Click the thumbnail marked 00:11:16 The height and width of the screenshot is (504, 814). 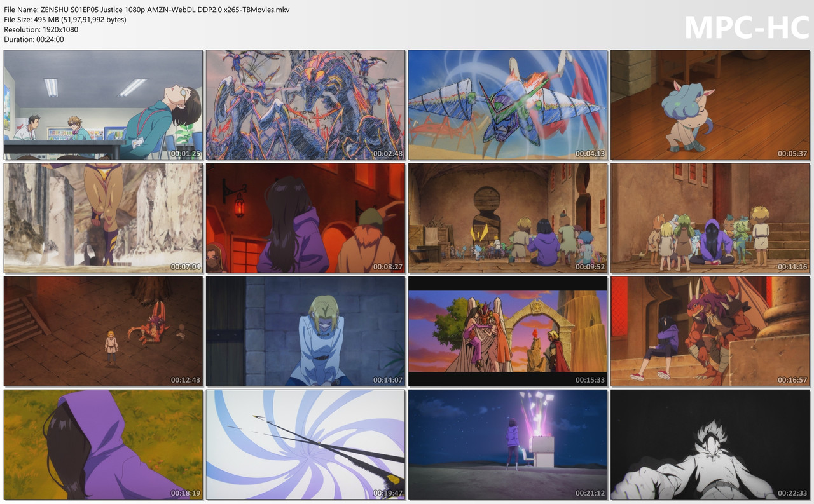[x=710, y=218]
